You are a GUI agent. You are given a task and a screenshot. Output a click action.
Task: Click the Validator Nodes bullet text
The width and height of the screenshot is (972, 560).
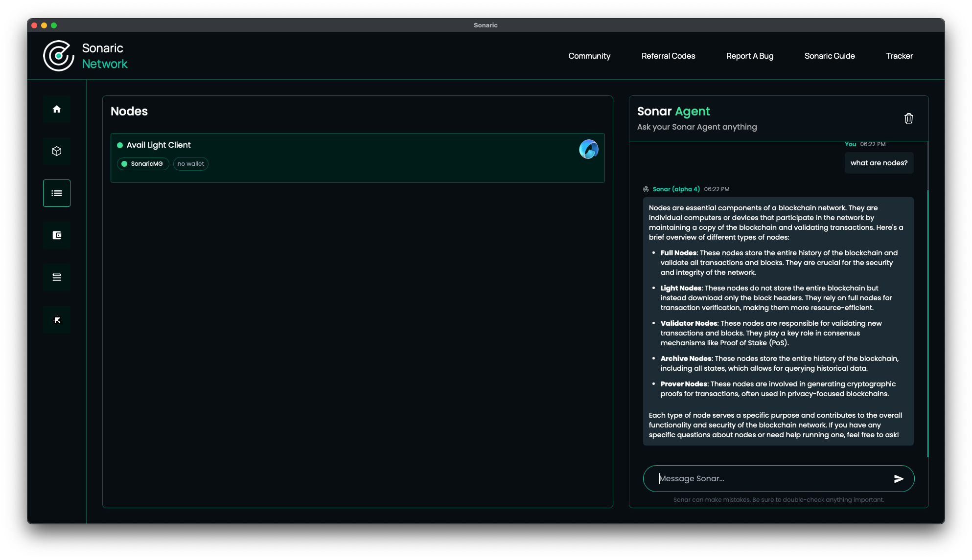point(772,333)
